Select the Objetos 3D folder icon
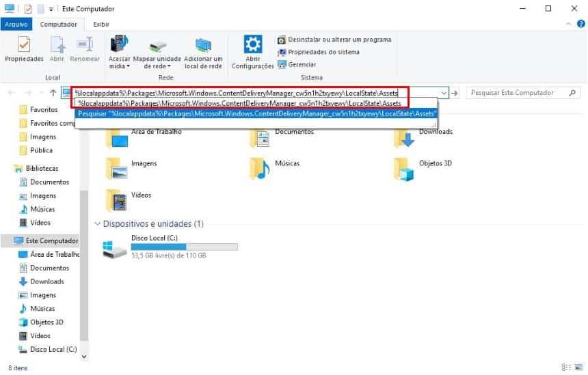Image resolution: width=588 pixels, height=375 pixels. (x=404, y=169)
